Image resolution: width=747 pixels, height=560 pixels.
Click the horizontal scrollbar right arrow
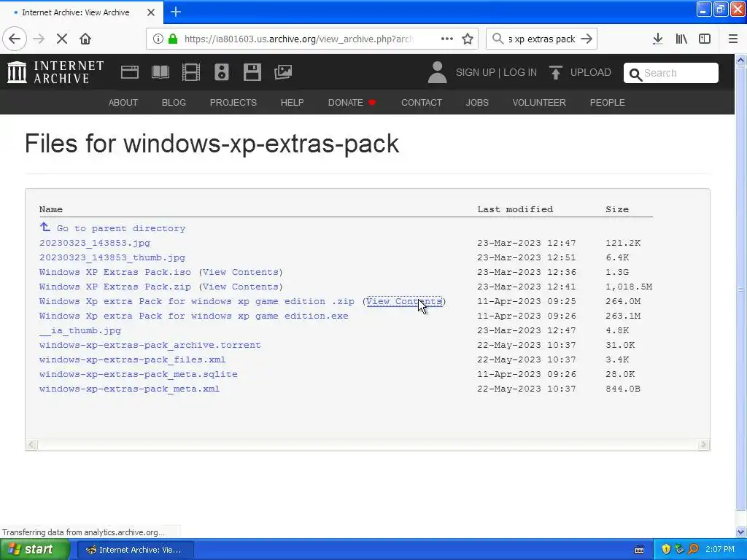703,444
